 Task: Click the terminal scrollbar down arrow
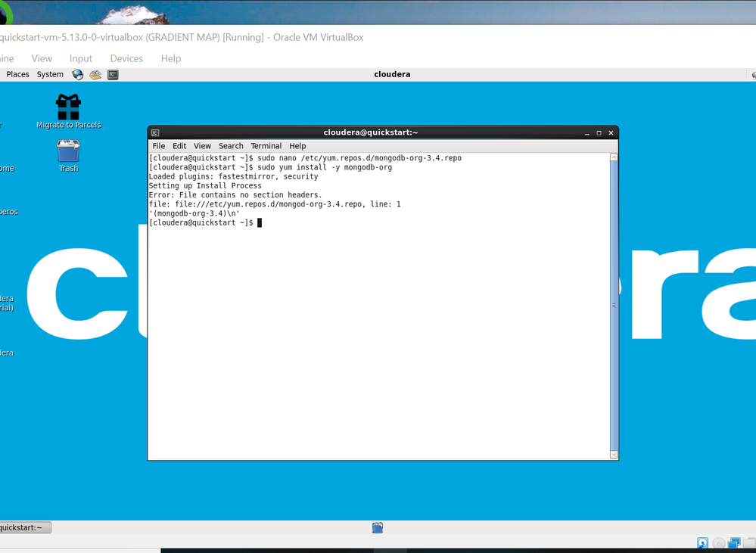[x=614, y=455]
